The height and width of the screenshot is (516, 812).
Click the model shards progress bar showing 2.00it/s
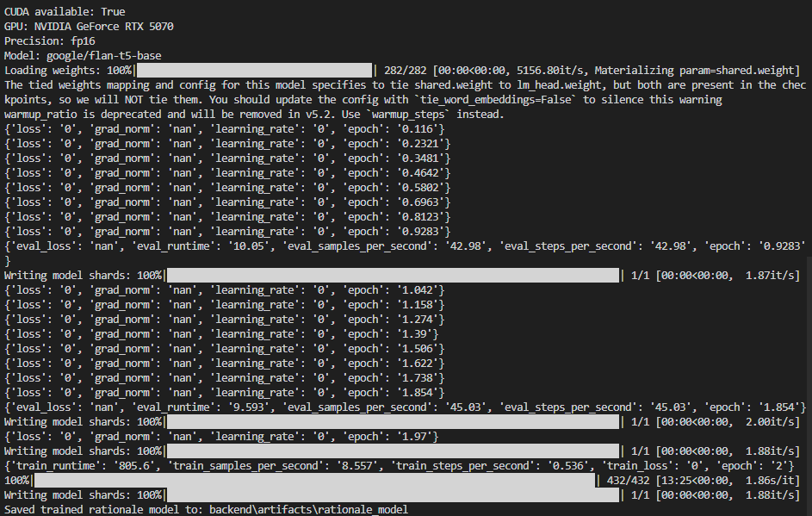[393, 421]
